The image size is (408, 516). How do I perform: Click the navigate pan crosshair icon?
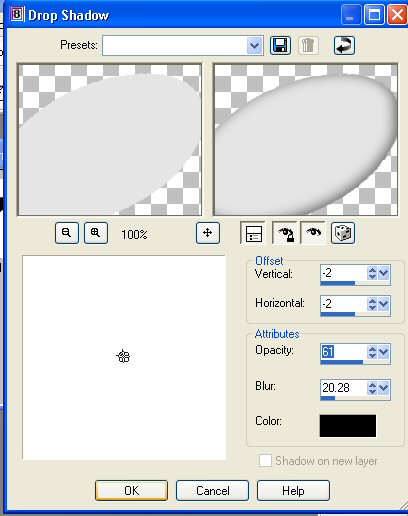coord(208,233)
